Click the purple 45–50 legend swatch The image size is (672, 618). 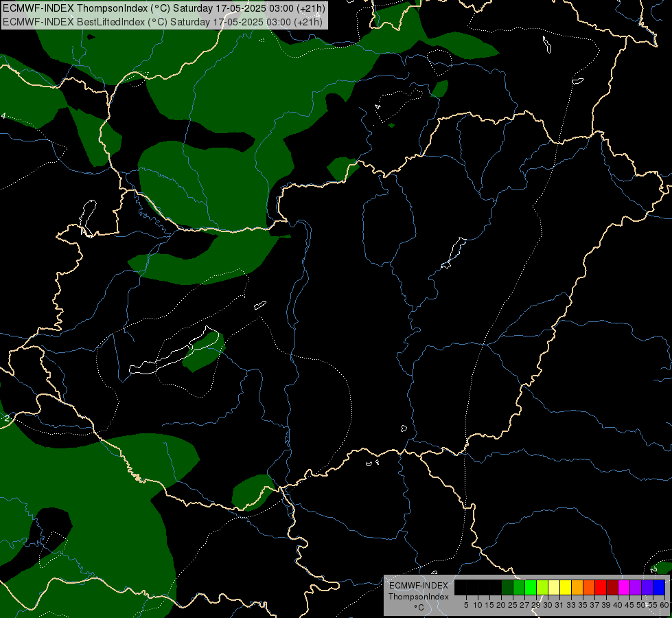point(636,587)
